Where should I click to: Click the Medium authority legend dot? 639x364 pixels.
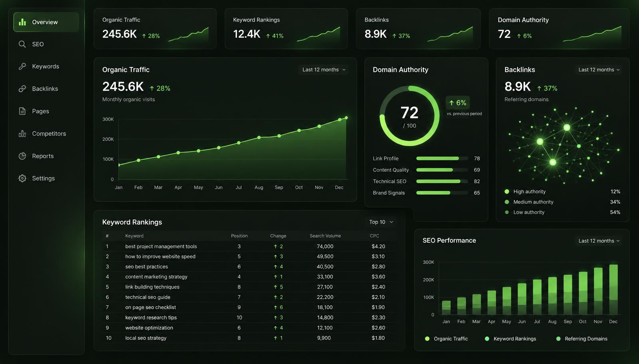pos(507,202)
